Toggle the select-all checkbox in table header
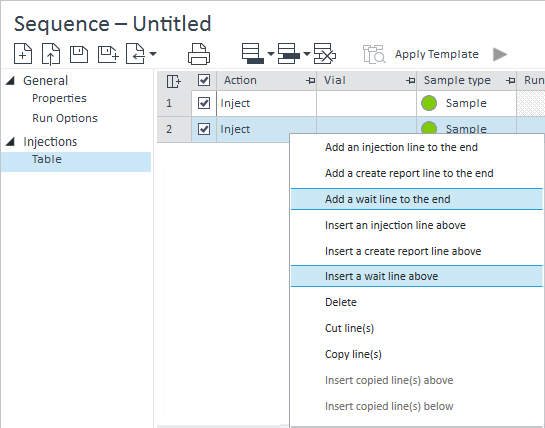 point(204,80)
